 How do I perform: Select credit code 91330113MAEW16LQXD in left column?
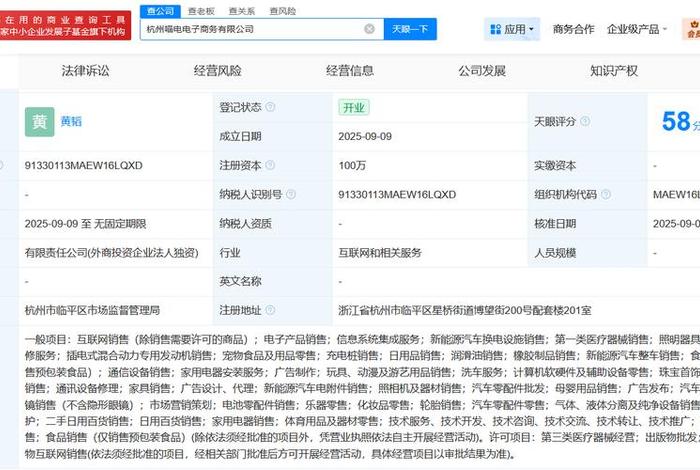point(83,166)
